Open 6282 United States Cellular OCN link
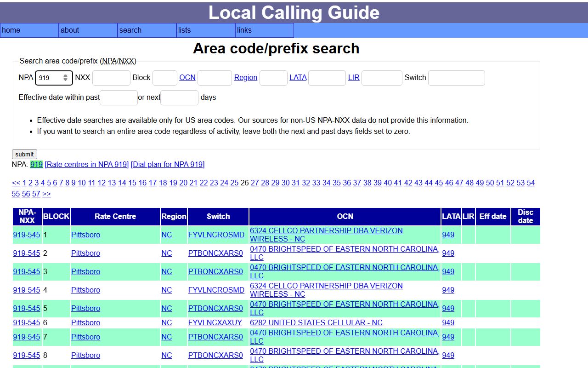 pyautogui.click(x=316, y=322)
